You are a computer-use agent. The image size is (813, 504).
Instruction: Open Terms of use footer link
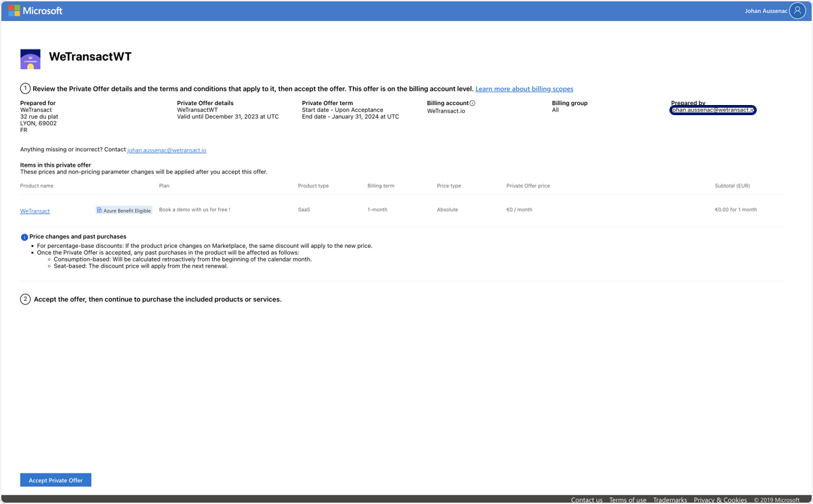[627, 500]
